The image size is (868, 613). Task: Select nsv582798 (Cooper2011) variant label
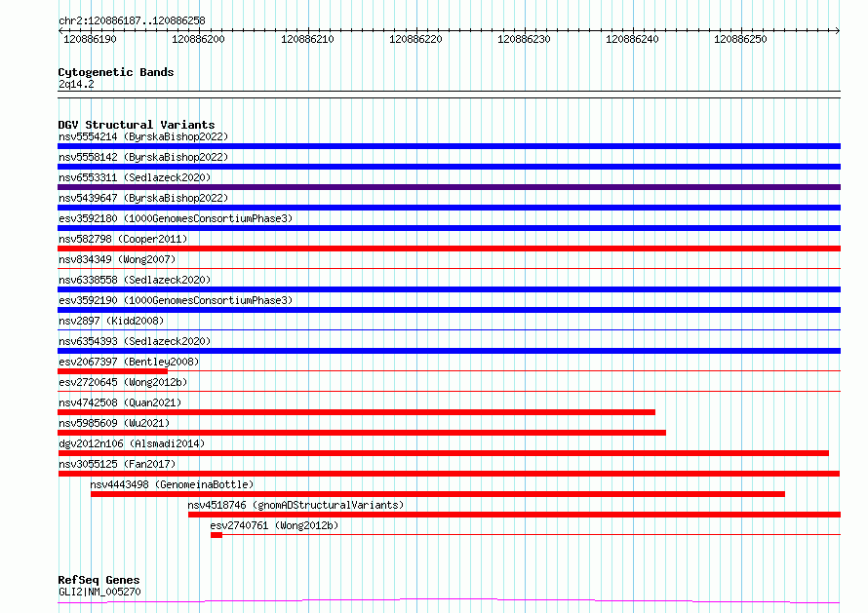[x=123, y=239]
